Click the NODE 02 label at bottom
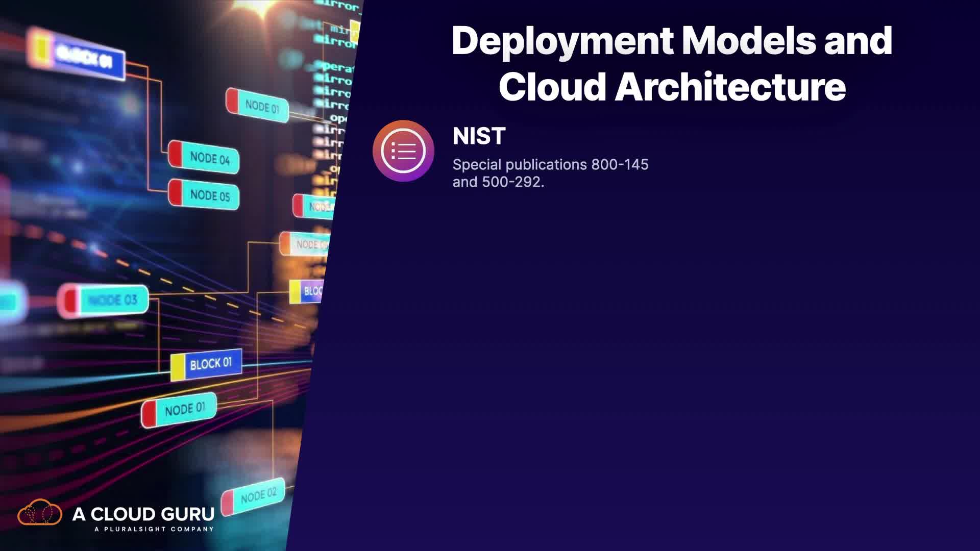This screenshot has height=551, width=980. click(x=258, y=495)
